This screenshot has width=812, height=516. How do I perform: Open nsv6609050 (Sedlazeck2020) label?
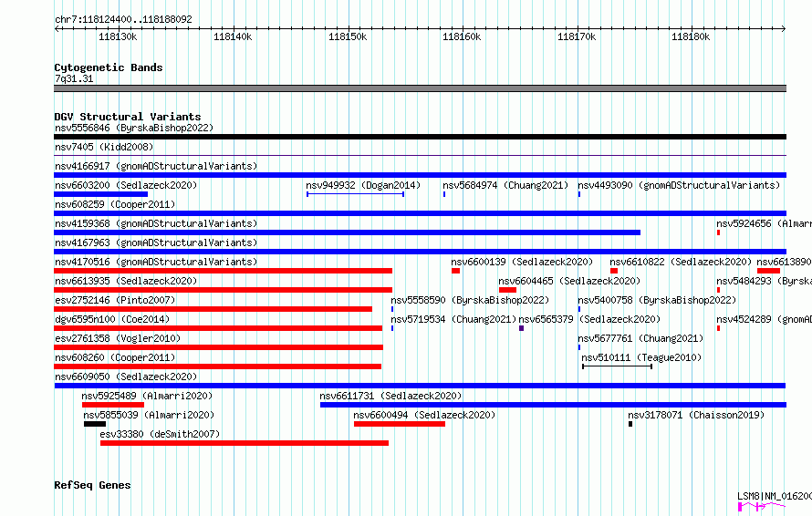tap(126, 377)
